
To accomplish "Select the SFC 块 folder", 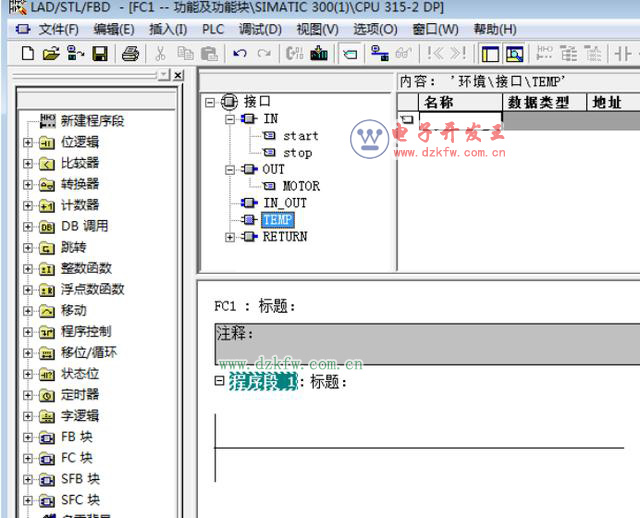I will click(80, 500).
